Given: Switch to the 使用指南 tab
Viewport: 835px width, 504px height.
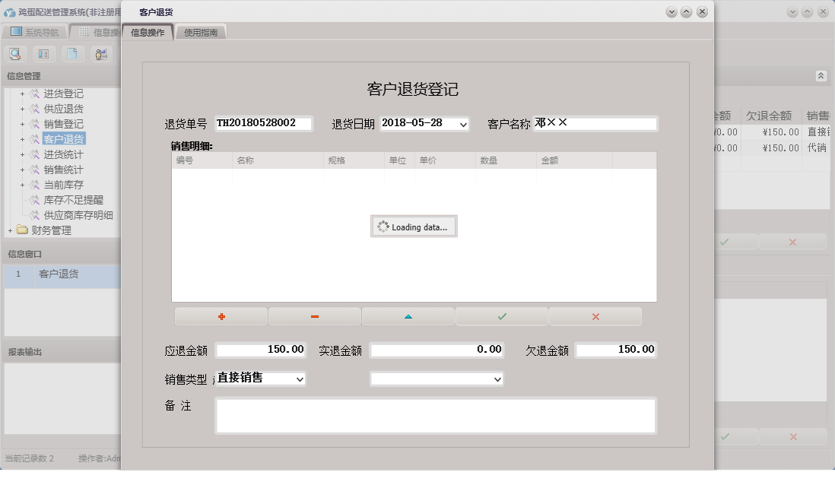Looking at the screenshot, I should [200, 32].
